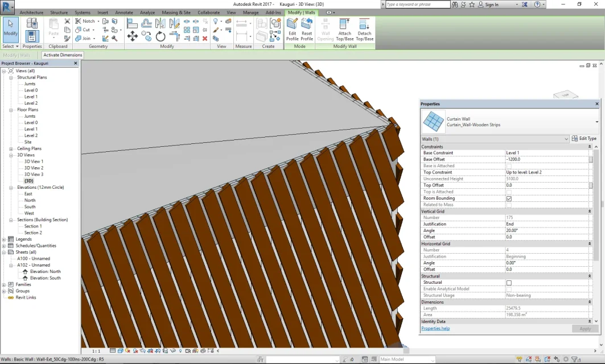Click the Base Offset value field

pos(547,160)
